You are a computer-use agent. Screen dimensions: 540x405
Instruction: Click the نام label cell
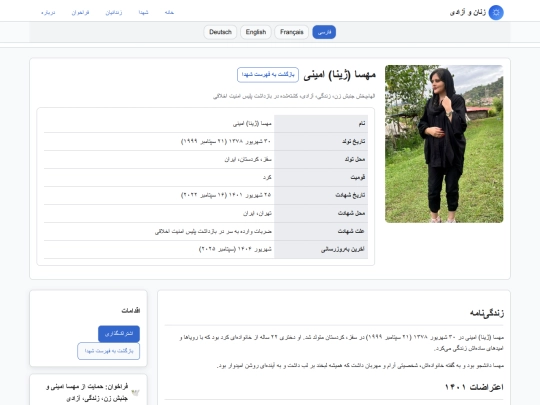click(321, 124)
